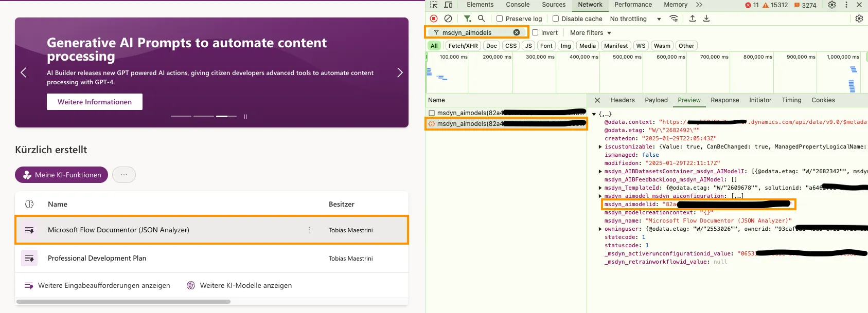Clear the network log
The height and width of the screenshot is (313, 868).
(448, 19)
